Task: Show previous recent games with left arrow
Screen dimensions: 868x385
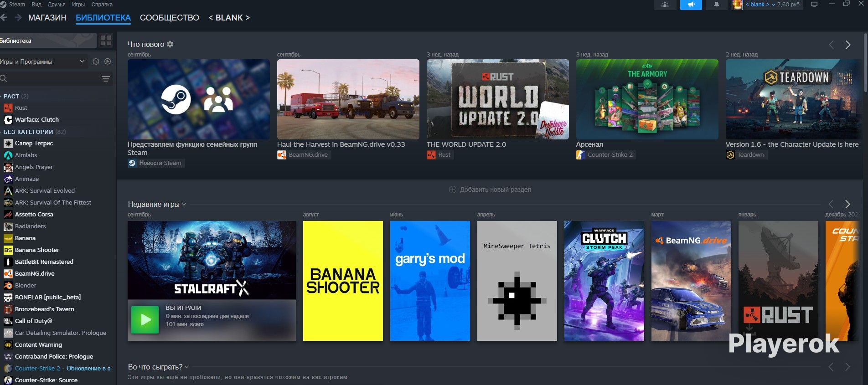Action: point(831,204)
